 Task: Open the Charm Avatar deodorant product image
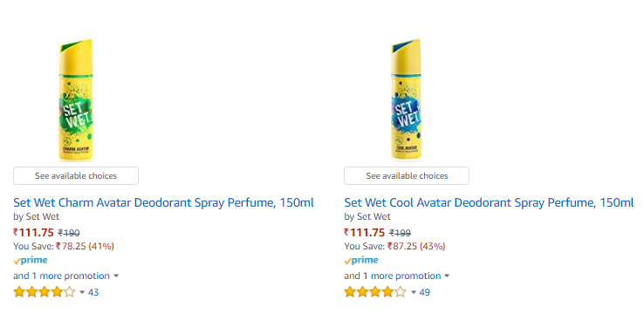click(76, 99)
